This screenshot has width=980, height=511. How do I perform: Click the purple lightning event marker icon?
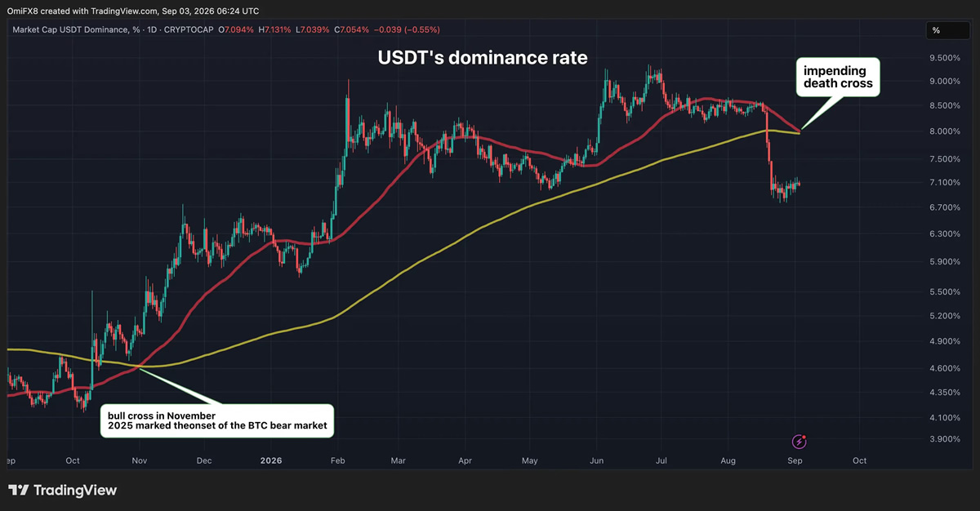(801, 442)
